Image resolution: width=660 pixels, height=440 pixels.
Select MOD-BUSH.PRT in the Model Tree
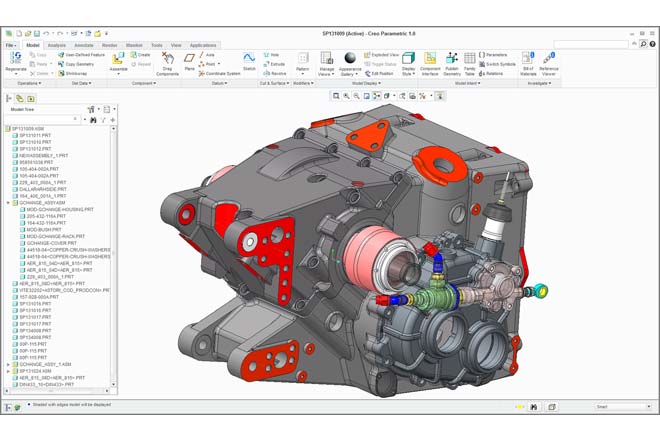(x=41, y=229)
